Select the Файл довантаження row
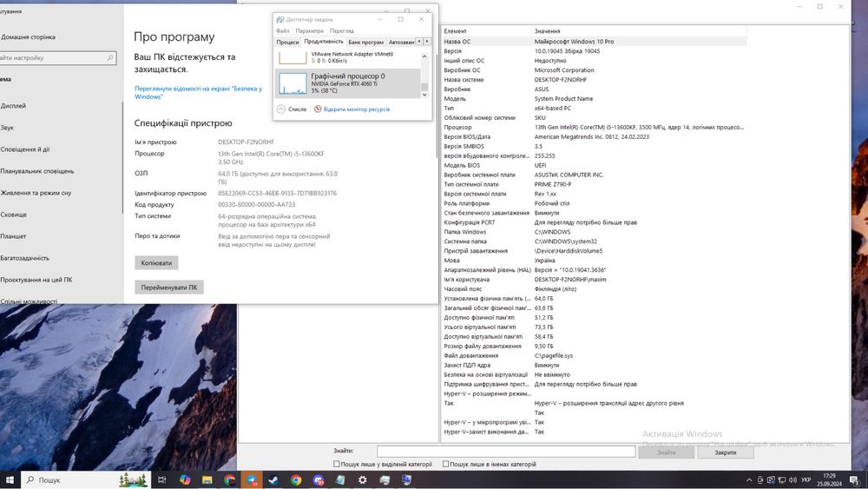 pyautogui.click(x=594, y=355)
